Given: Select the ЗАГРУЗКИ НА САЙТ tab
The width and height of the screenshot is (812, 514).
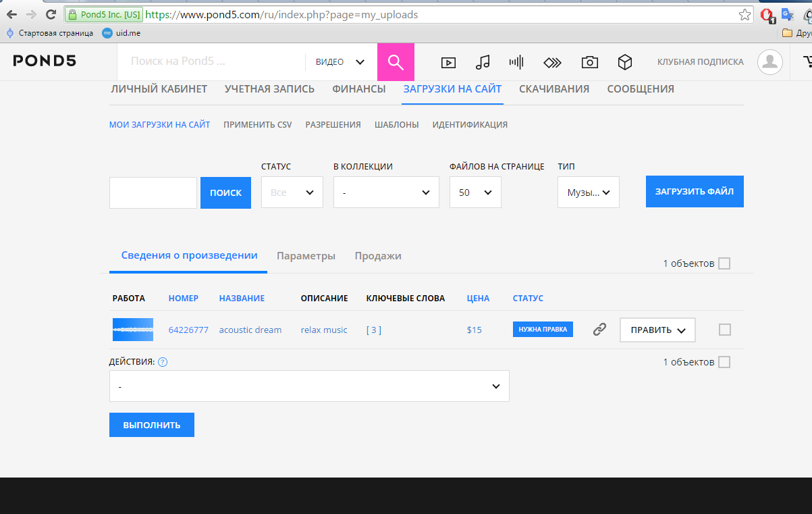Looking at the screenshot, I should [452, 89].
